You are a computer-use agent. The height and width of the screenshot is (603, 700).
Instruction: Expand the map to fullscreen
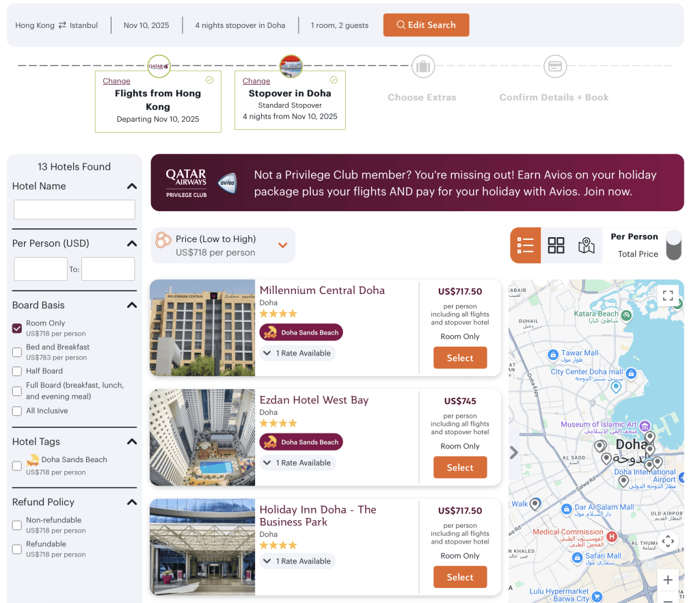click(668, 295)
